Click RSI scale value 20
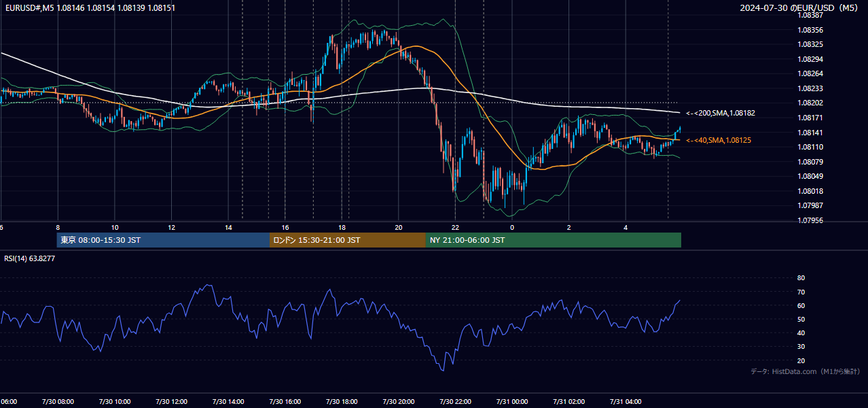868x408 pixels. click(x=801, y=360)
